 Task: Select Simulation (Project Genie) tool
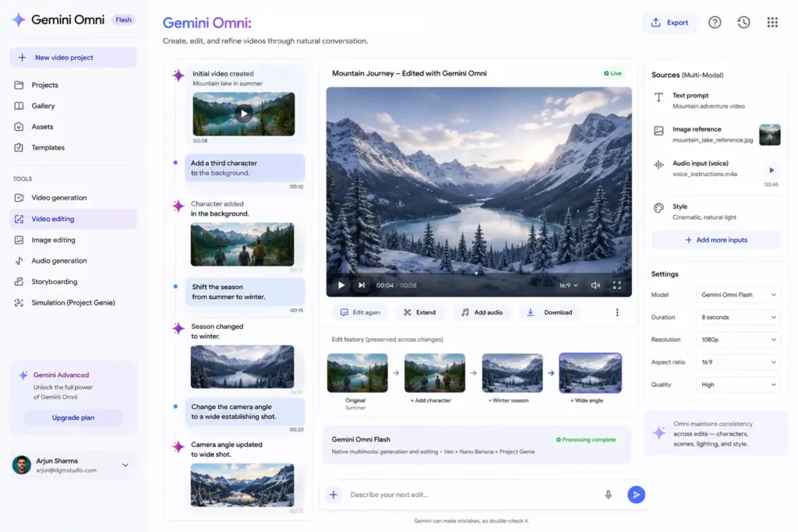(x=73, y=303)
